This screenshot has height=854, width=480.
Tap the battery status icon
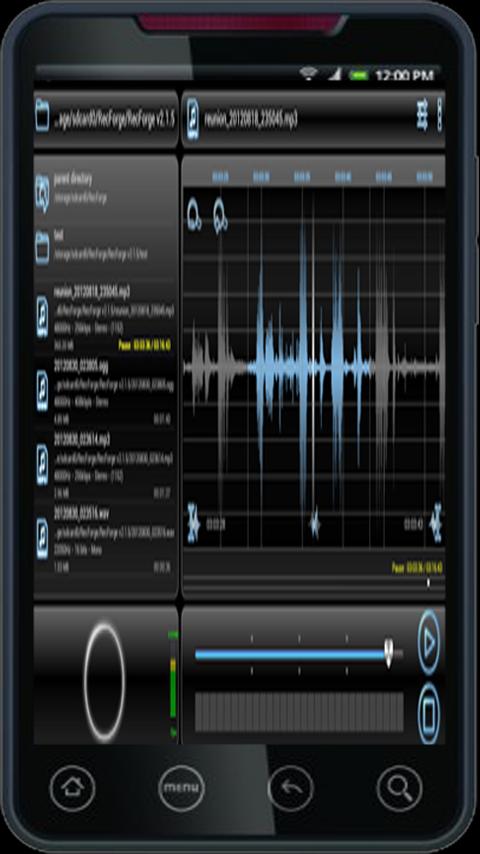click(359, 74)
